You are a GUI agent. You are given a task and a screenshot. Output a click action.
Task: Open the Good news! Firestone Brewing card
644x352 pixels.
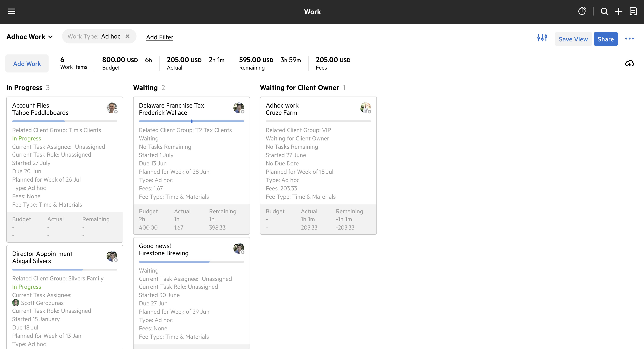[x=163, y=249]
